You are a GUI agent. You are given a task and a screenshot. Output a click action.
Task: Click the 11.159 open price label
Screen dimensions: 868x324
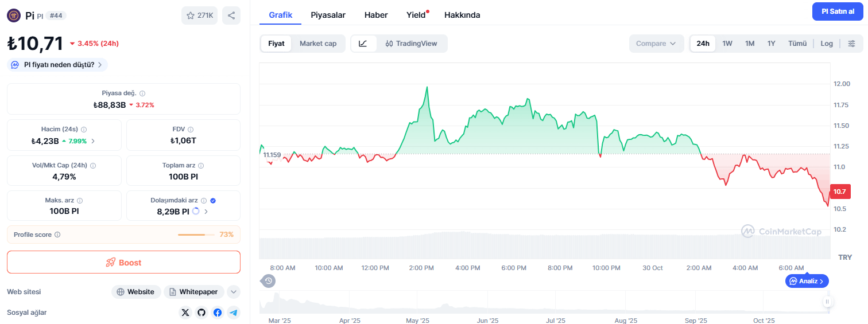coord(272,155)
